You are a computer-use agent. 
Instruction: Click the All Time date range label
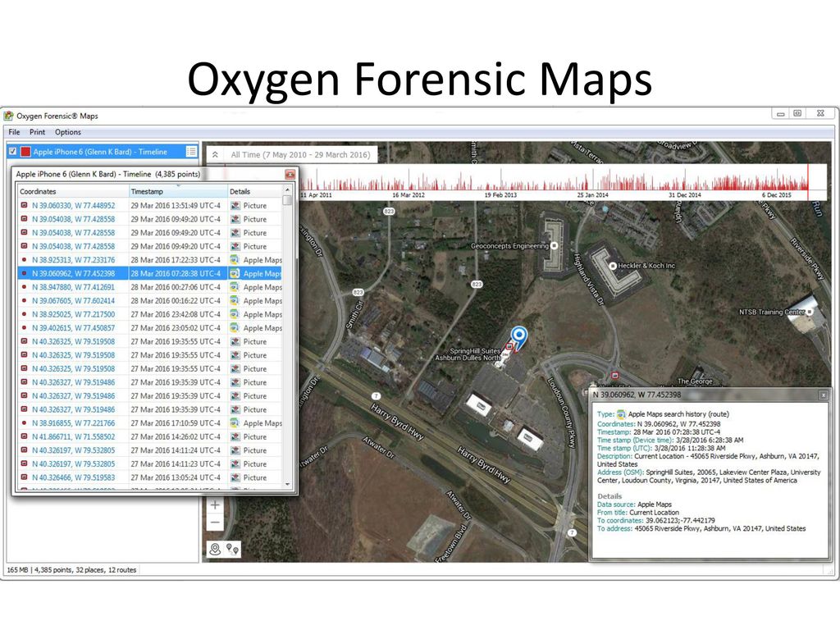(300, 155)
